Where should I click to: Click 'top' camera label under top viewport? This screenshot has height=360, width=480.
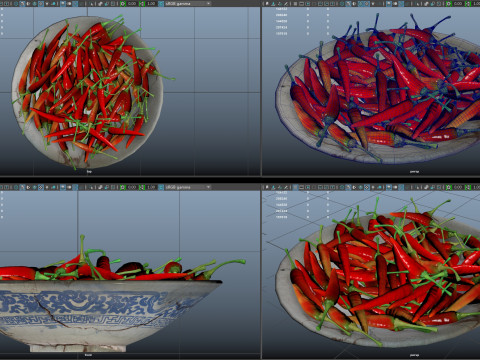(x=89, y=171)
